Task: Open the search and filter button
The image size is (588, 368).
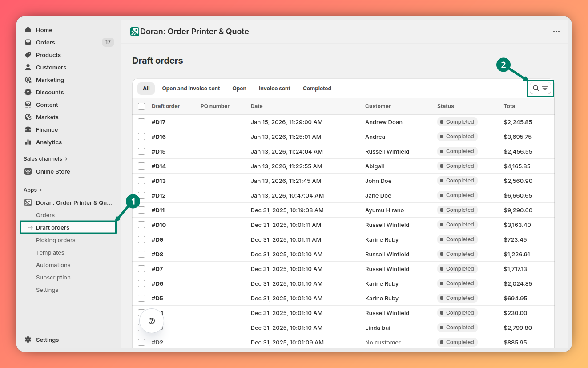Action: [540, 88]
